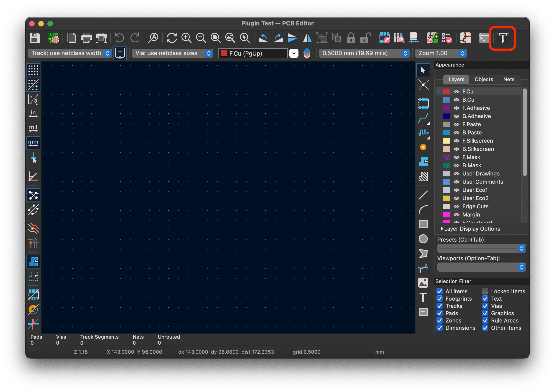This screenshot has height=392, width=555.
Task: Open Board Setup gear icon
Action: point(54,38)
